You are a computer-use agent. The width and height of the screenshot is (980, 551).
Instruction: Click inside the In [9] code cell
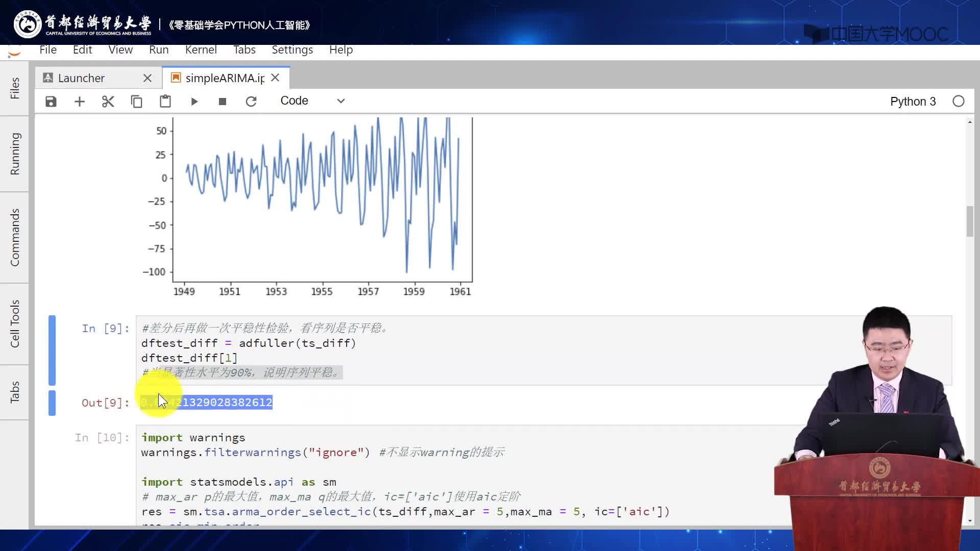(x=544, y=350)
